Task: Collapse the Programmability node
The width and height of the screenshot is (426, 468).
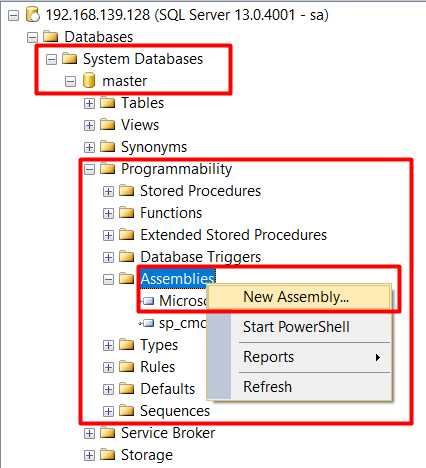Action: (89, 169)
